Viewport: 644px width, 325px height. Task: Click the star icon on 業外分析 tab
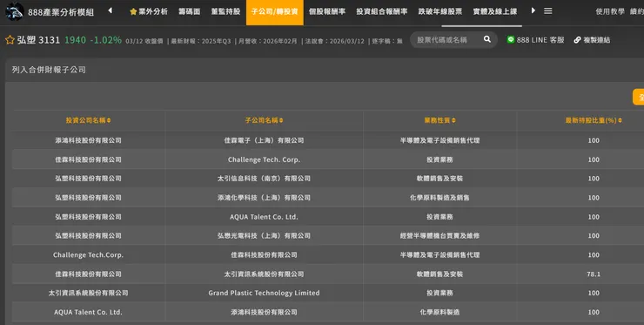click(133, 11)
